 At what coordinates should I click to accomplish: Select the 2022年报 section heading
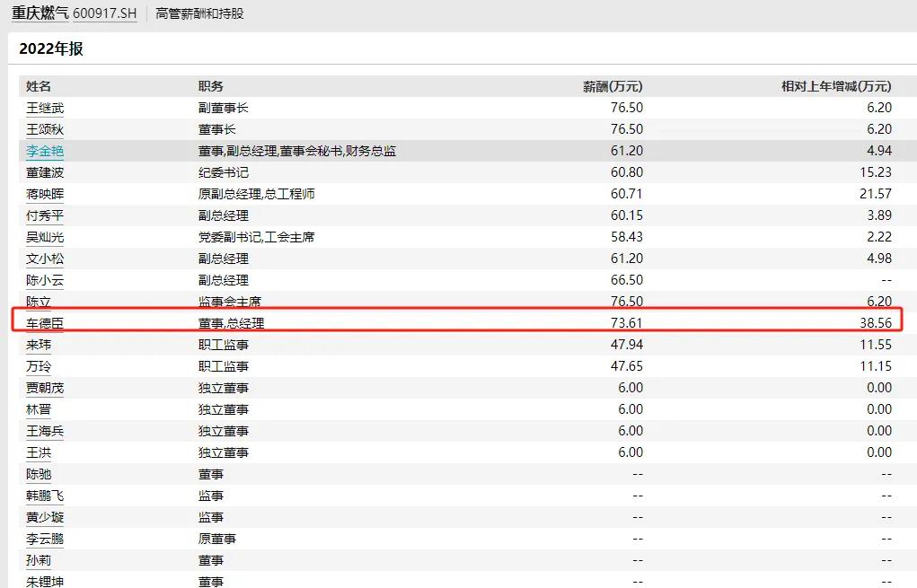point(51,48)
